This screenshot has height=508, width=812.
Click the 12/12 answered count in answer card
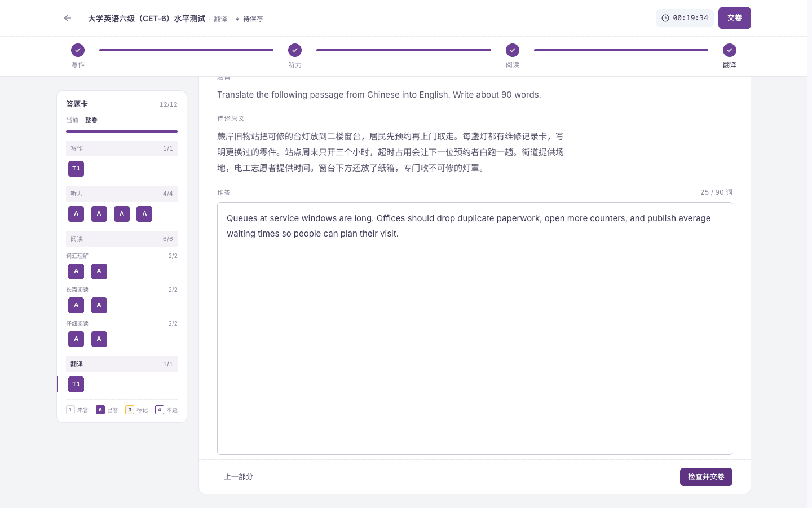(x=168, y=104)
